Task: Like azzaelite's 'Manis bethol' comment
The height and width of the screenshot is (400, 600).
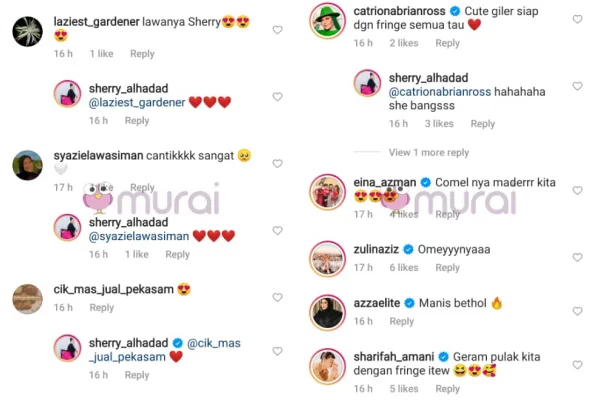Action: pos(577,311)
